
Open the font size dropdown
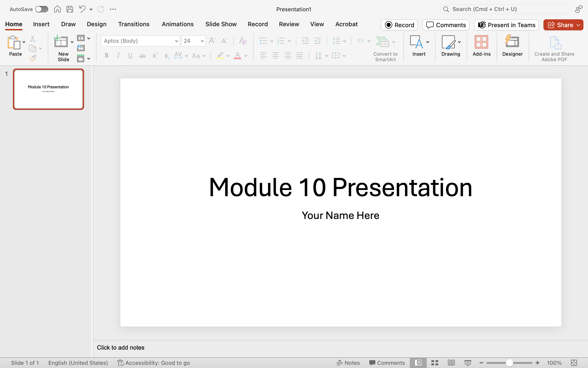coord(202,41)
